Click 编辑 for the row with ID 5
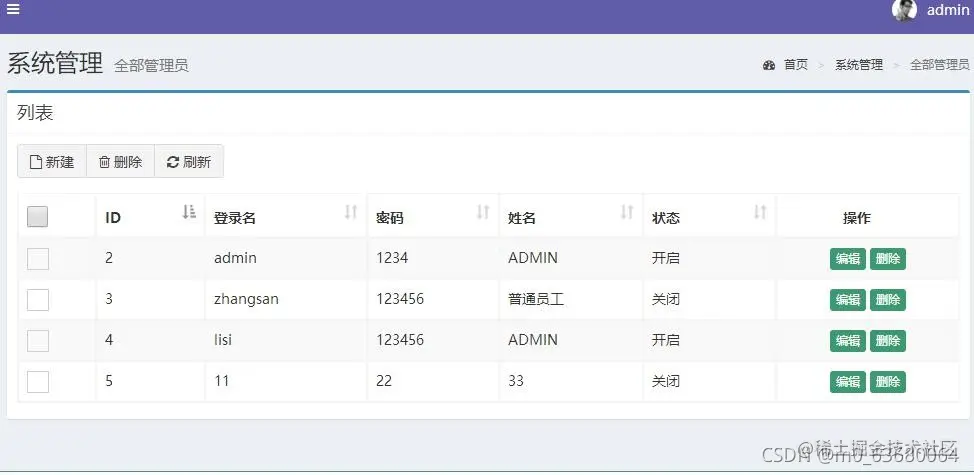The height and width of the screenshot is (475, 974). [x=847, y=382]
